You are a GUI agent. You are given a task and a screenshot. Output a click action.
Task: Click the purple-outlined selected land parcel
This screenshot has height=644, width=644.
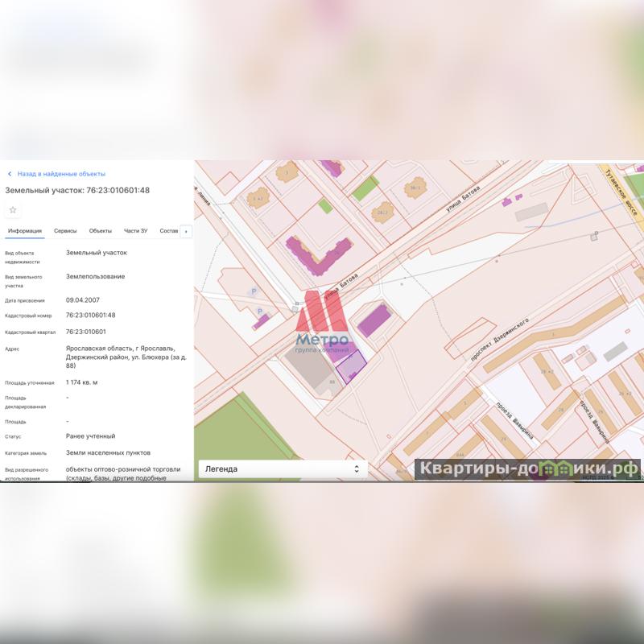pos(349,368)
